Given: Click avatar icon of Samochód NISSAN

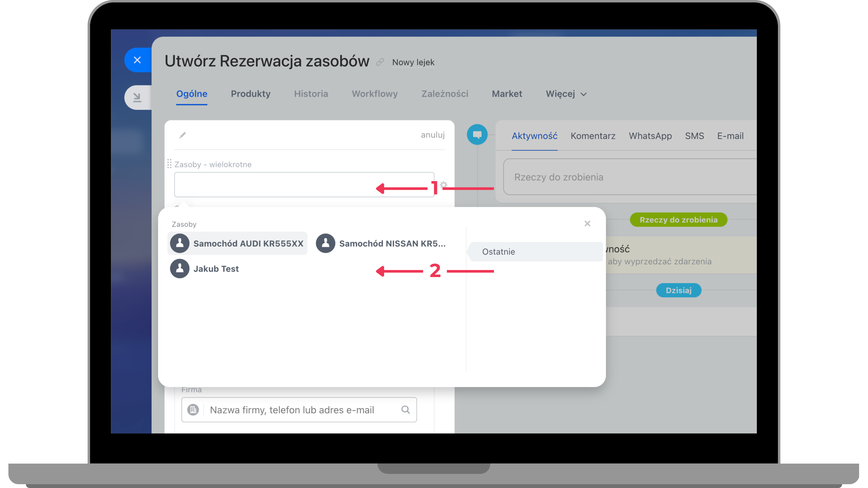Looking at the screenshot, I should click(325, 243).
